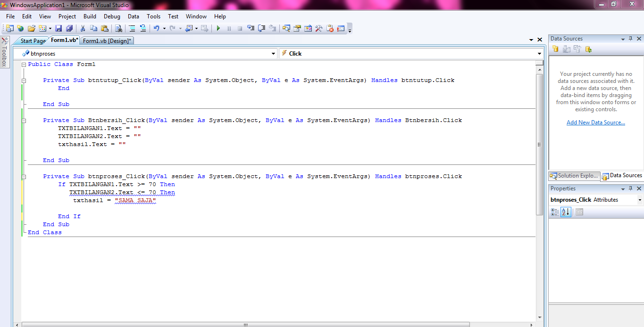Collapse the btnproses_Click sub with its expander
Viewport: 644px width, 327px height.
24,176
